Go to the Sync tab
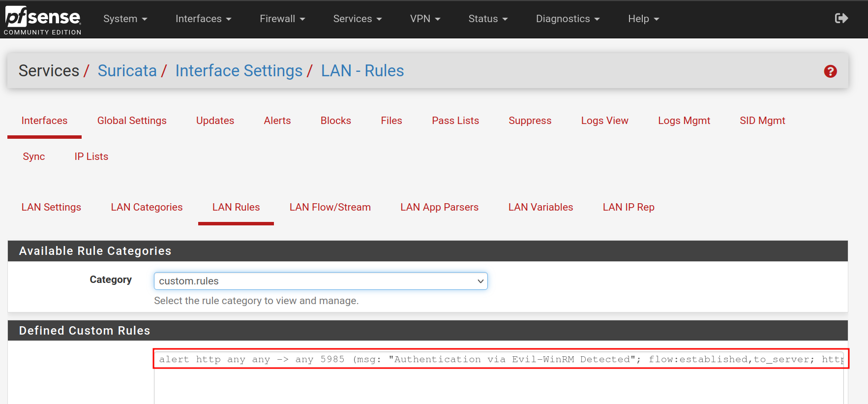 coord(34,156)
